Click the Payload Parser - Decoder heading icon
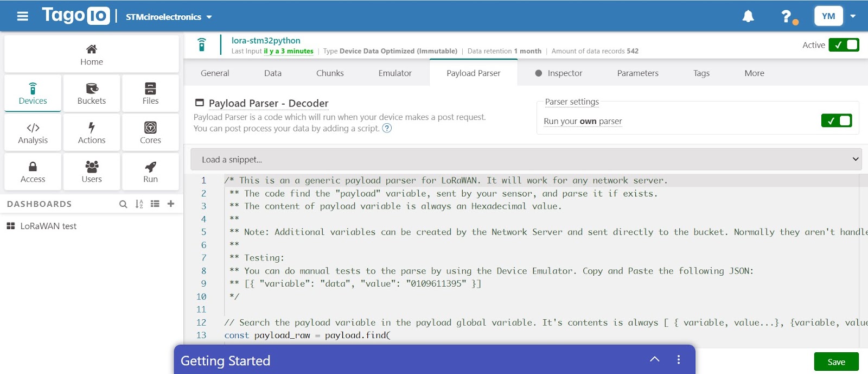Image resolution: width=868 pixels, height=374 pixels. tap(199, 103)
